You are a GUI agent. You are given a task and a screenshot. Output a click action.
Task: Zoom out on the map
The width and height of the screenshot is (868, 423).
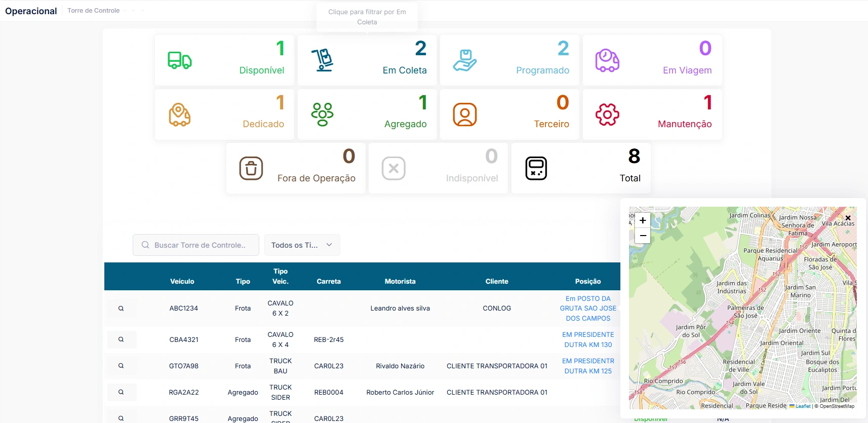(x=643, y=236)
